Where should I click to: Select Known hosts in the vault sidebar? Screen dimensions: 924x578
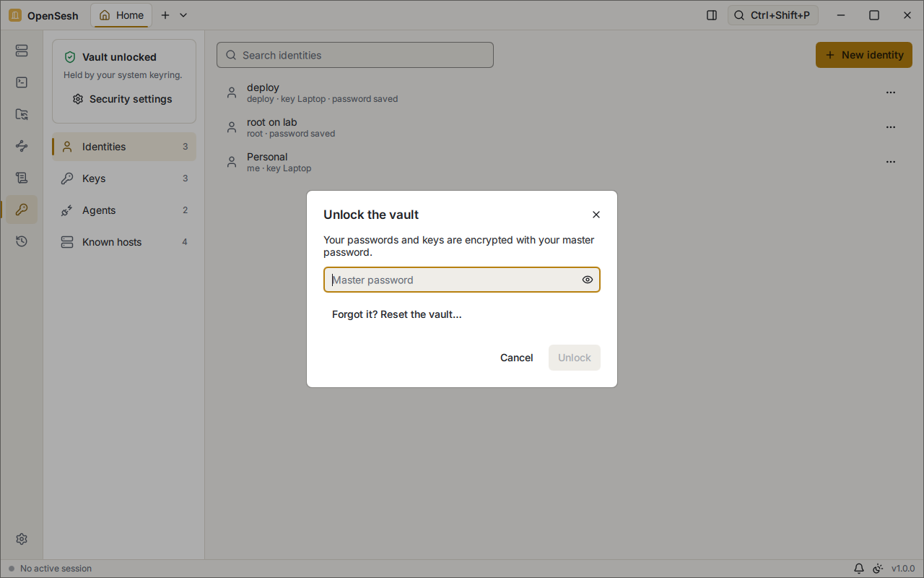coord(124,242)
